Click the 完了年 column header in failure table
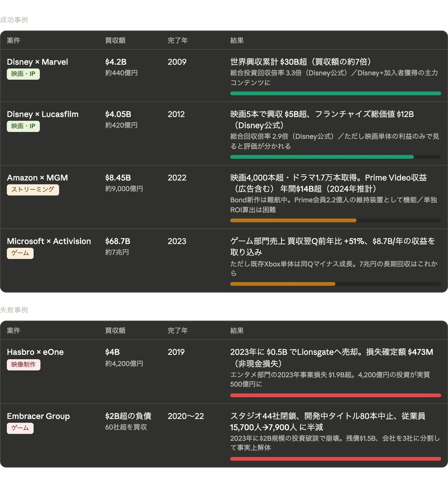 tap(178, 331)
